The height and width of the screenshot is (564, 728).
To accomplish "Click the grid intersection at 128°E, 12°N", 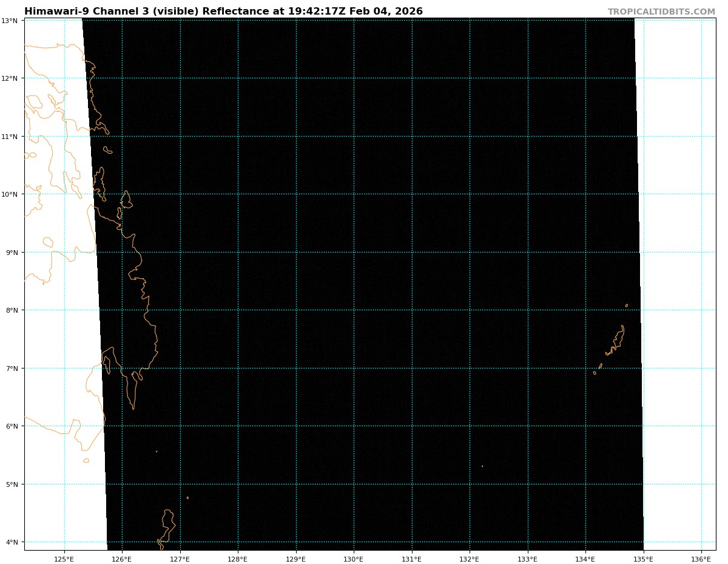I will (238, 78).
